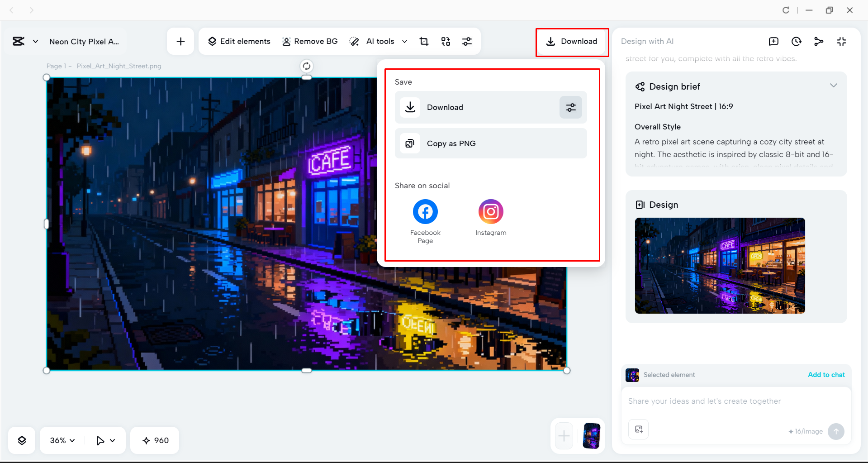Collapse the Design with AI panel

click(841, 41)
